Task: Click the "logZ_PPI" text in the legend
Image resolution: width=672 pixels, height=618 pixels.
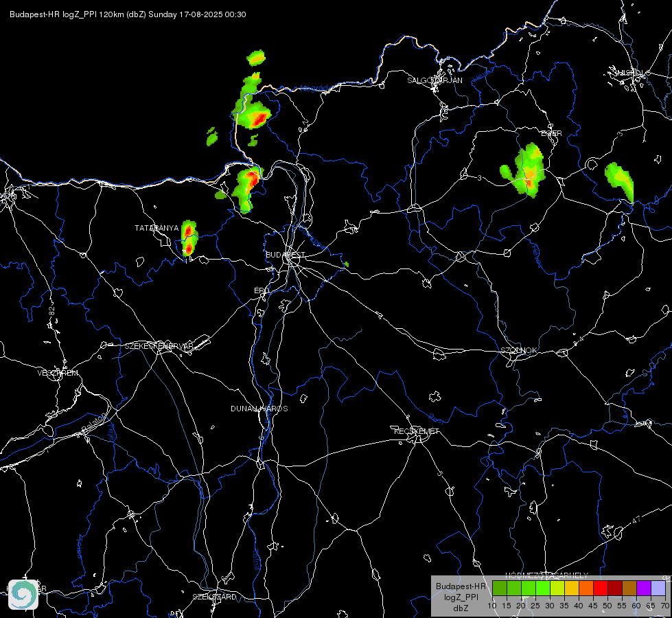Action: (461, 597)
